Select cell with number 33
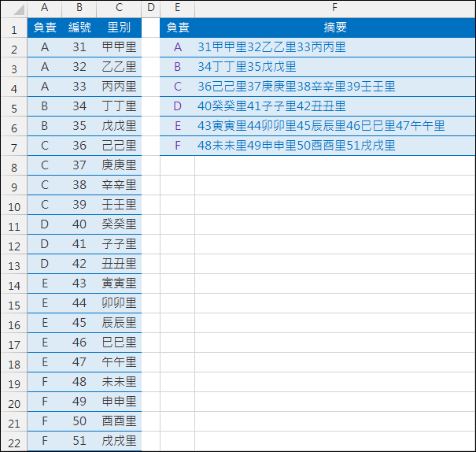 (x=79, y=87)
